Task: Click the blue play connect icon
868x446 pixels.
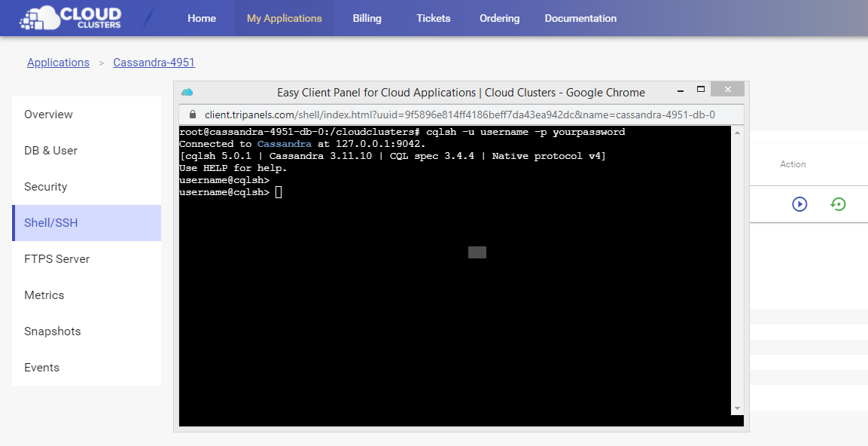Action: tap(799, 204)
